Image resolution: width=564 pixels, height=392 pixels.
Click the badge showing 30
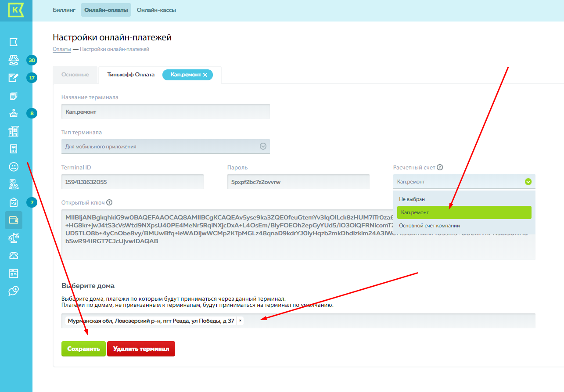32,60
